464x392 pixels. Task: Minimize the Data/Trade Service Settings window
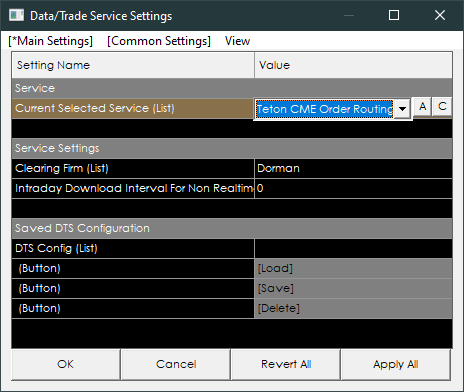pyautogui.click(x=349, y=15)
